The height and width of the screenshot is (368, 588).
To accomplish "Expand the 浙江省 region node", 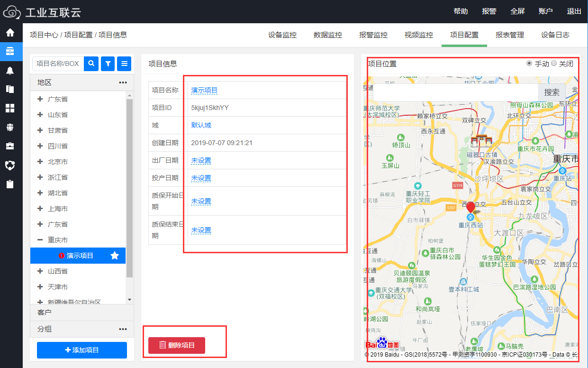I will (40, 177).
